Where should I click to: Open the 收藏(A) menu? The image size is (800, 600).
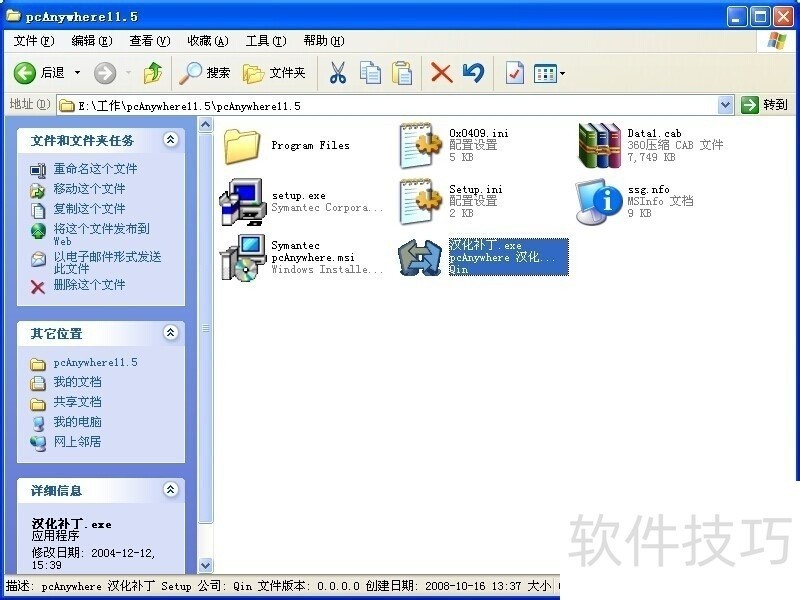tap(208, 41)
